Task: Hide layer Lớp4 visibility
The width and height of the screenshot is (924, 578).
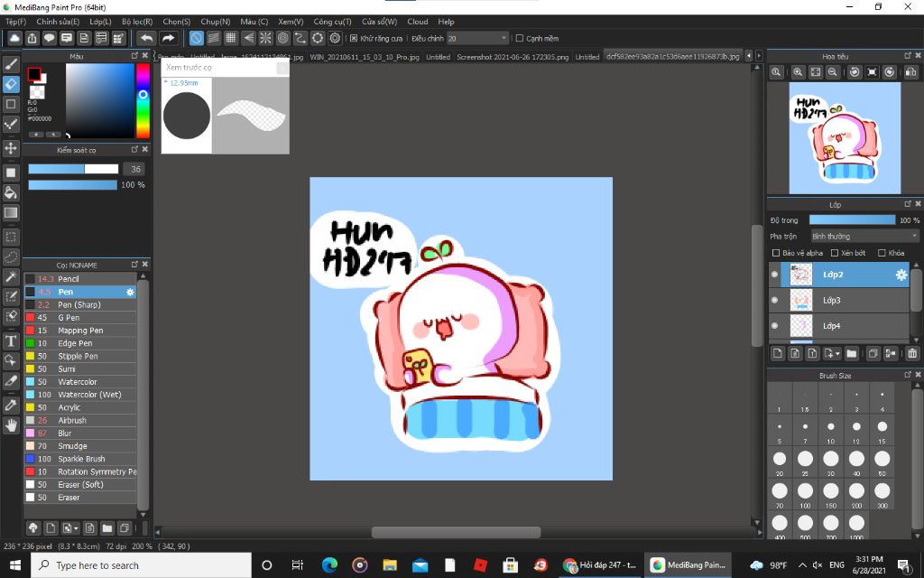Action: click(774, 325)
